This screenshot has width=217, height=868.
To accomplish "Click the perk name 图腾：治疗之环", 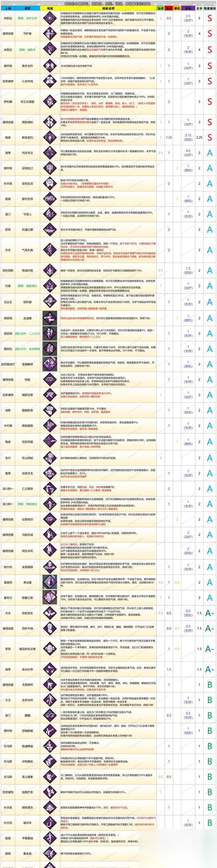I will [x=28, y=18].
